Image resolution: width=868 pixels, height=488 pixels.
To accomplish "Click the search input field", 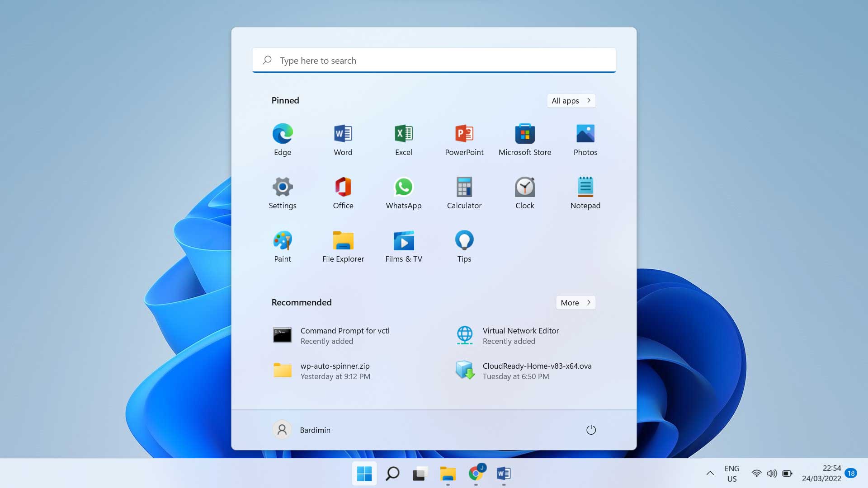I will pyautogui.click(x=434, y=60).
